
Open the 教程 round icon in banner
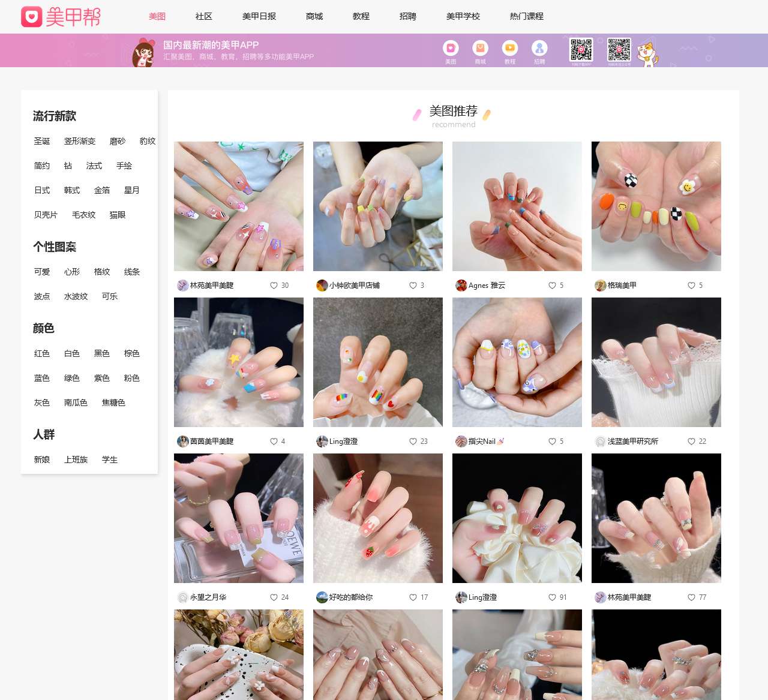509,48
